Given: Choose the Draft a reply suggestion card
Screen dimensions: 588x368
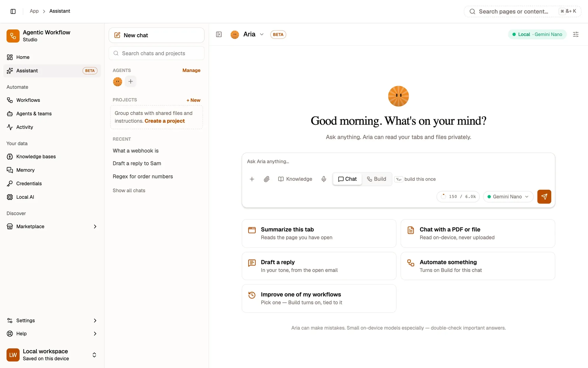Looking at the screenshot, I should [x=319, y=266].
